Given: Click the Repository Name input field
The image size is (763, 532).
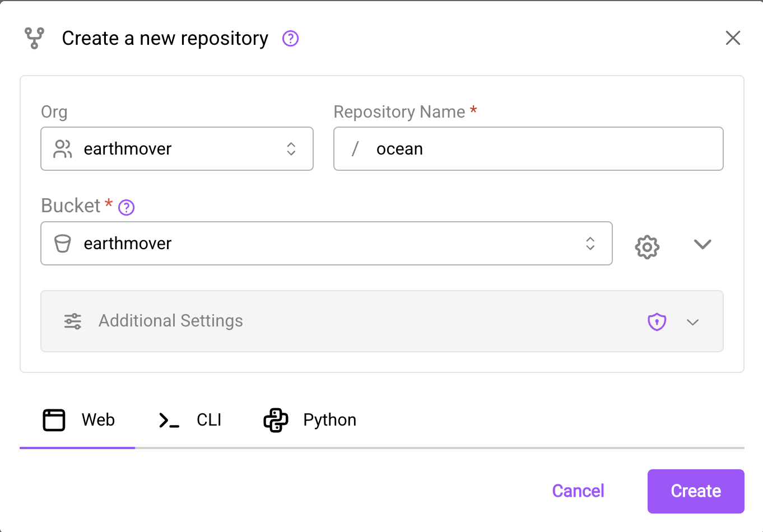Looking at the screenshot, I should pos(538,149).
